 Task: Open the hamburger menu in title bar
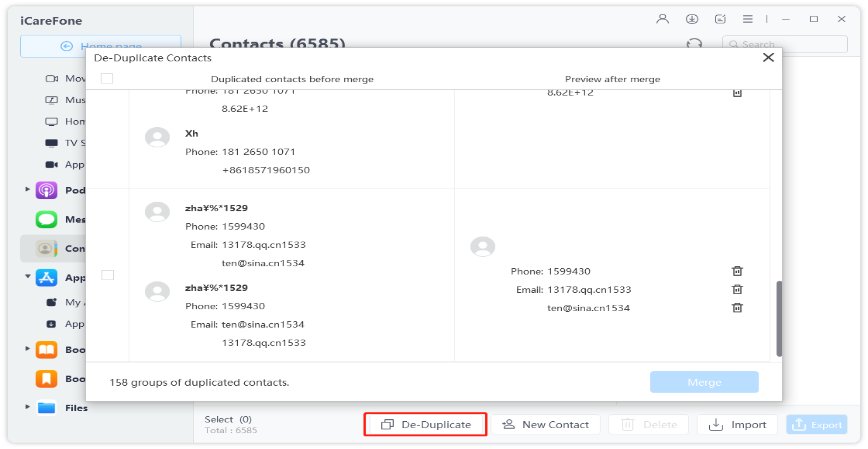(748, 19)
